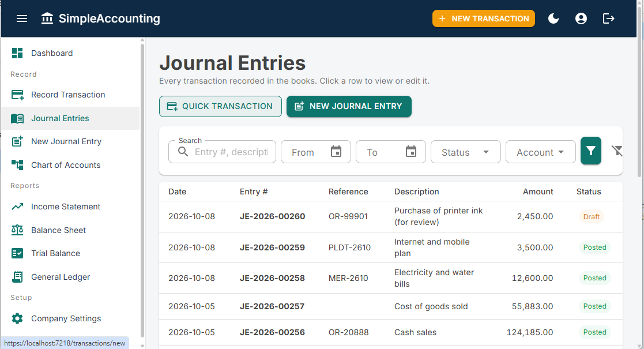
Task: Click reference PLDT-2610
Action: tap(349, 247)
